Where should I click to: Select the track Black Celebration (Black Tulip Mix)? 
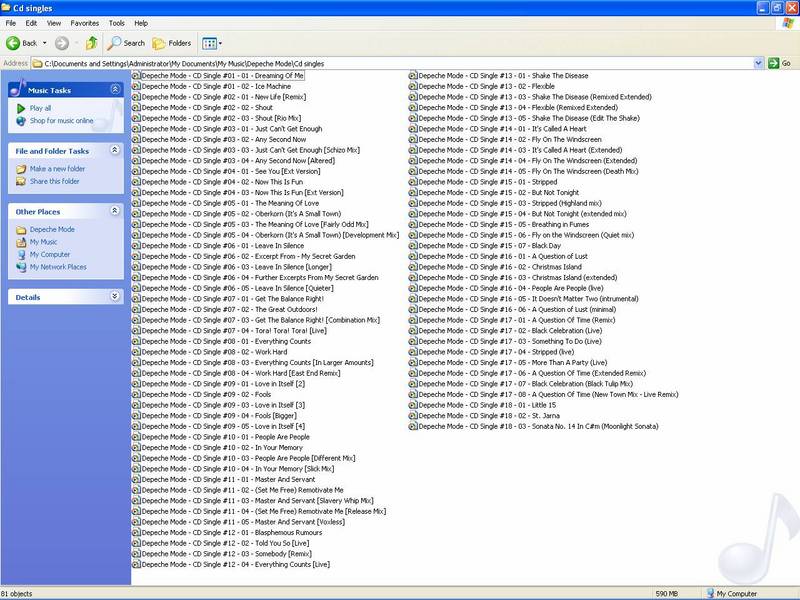[526, 384]
